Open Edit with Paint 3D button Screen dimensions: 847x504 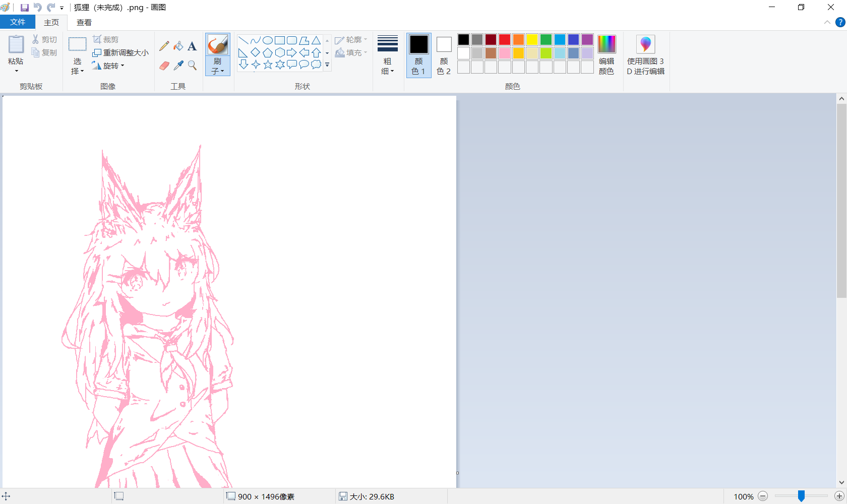pyautogui.click(x=646, y=55)
